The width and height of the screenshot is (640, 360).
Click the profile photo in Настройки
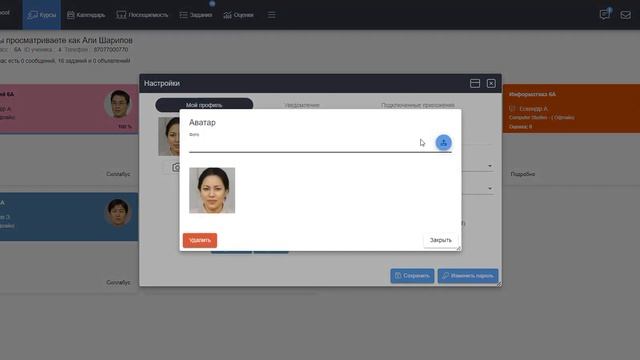169,136
